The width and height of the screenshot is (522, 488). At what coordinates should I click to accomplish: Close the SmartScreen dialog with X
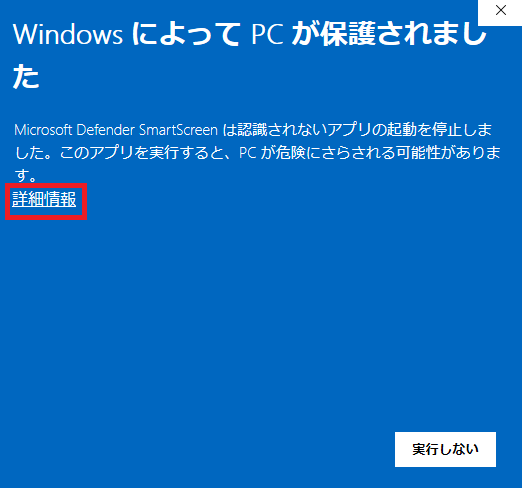(500, 11)
